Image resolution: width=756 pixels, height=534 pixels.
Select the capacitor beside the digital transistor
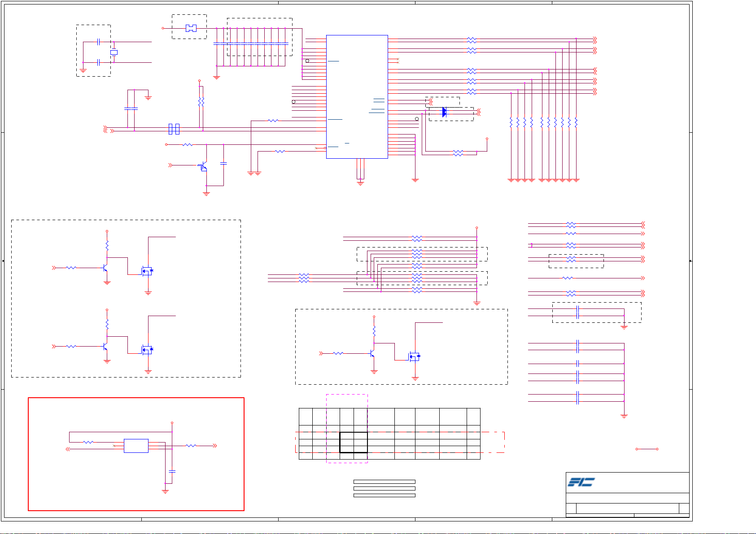(223, 164)
